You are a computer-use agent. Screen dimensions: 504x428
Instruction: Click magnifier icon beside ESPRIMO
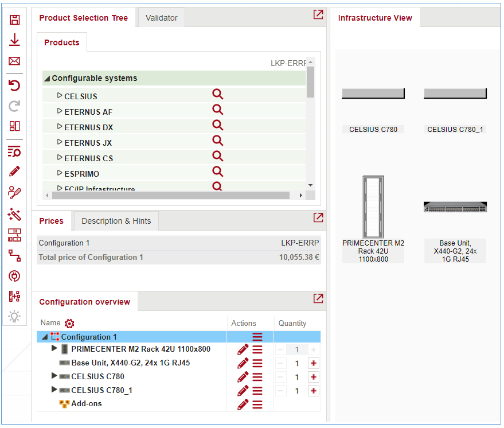(x=218, y=172)
